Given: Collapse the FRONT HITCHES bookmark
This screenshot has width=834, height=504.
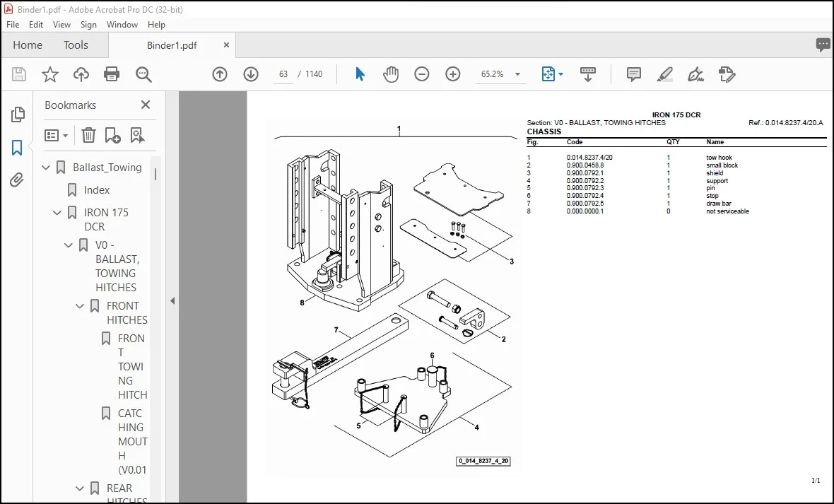Looking at the screenshot, I should tap(80, 306).
